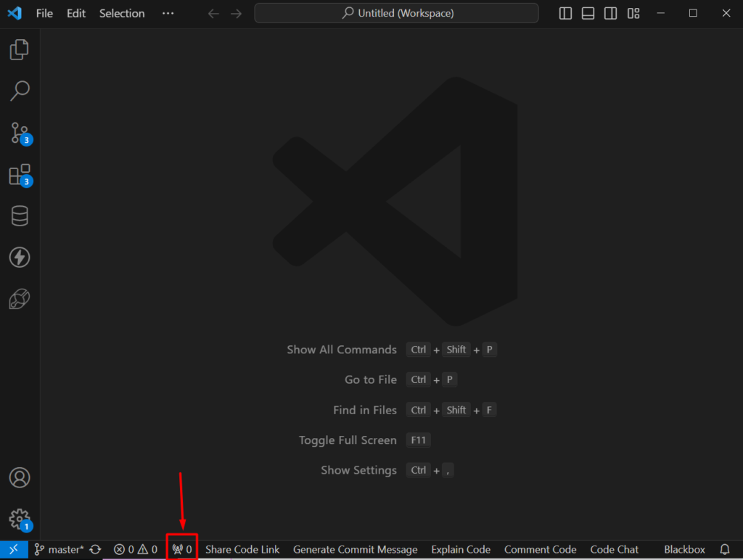Open the Edit menu
The height and width of the screenshot is (560, 743).
coord(75,13)
